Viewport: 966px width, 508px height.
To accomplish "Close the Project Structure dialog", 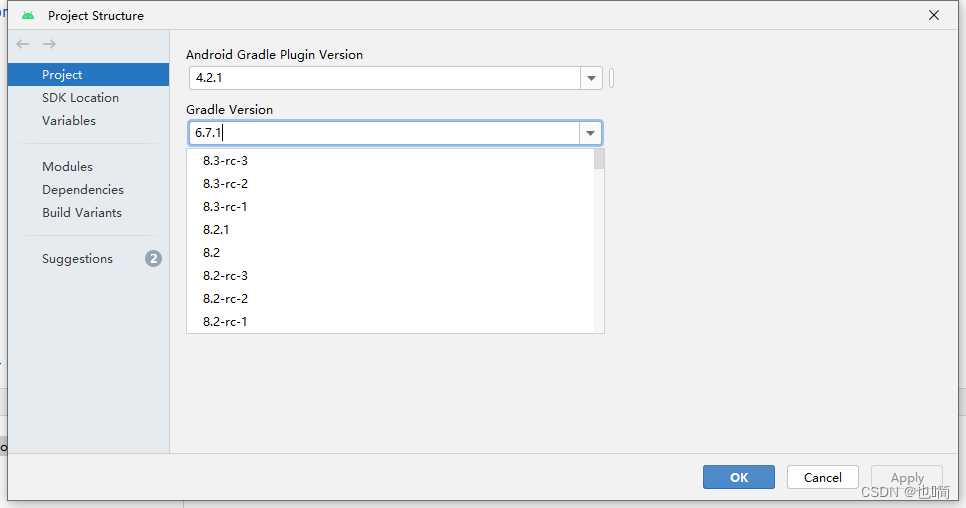I will tap(934, 15).
